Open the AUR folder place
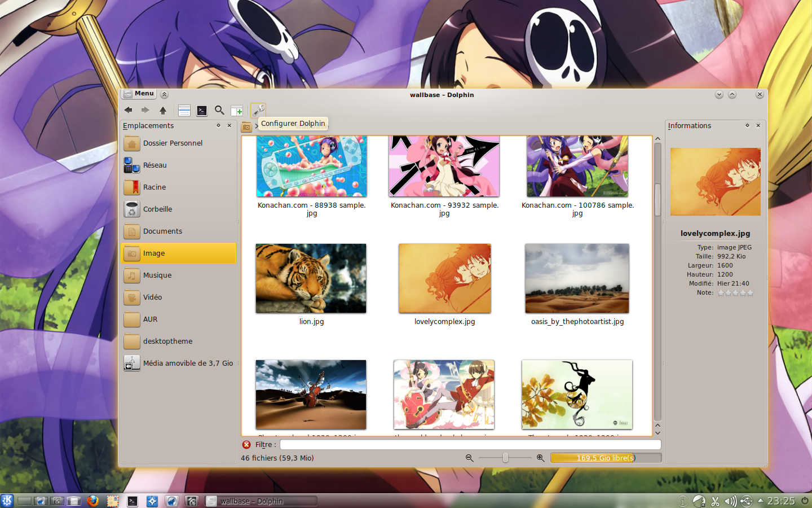This screenshot has height=508, width=812. (x=178, y=319)
